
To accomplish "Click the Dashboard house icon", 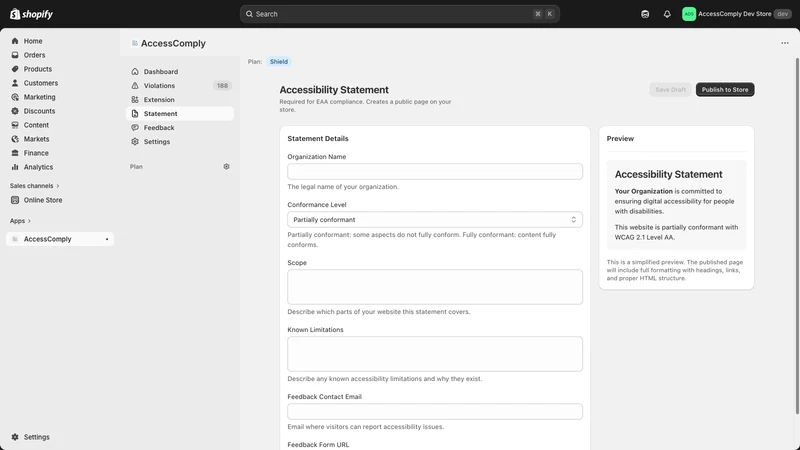I will click(x=135, y=71).
